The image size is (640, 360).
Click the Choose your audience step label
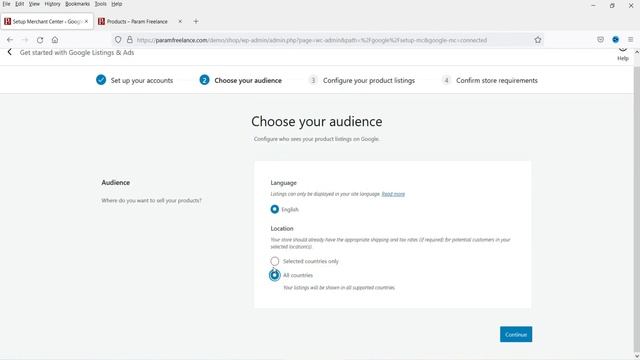point(248,80)
